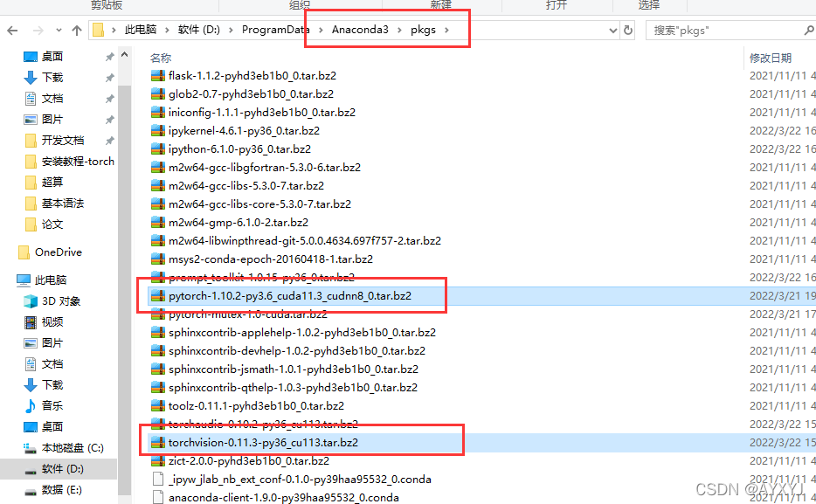The width and height of the screenshot is (816, 504).
Task: Go up one folder level arrow
Action: 77,31
